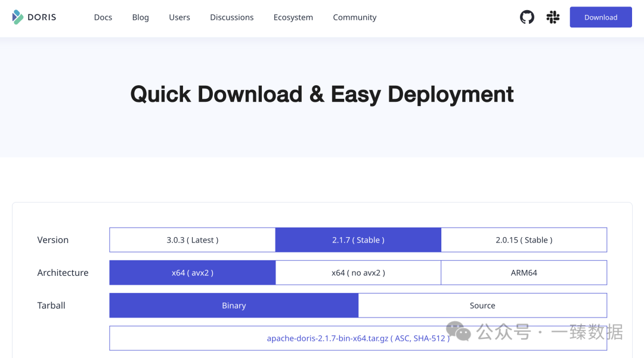Screen dimensions: 644x358
Task: Choose x64 ( no avx2 ) architecture
Action: tap(358, 273)
